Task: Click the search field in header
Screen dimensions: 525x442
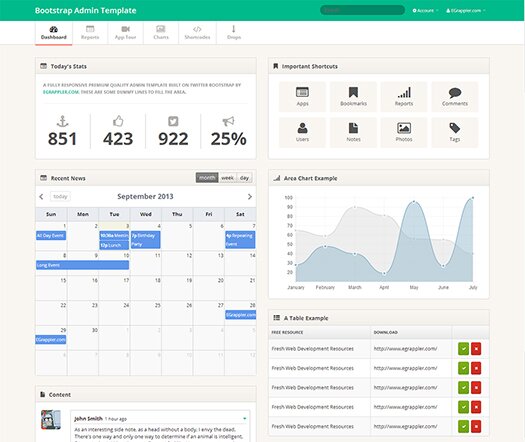Action: click(x=362, y=10)
